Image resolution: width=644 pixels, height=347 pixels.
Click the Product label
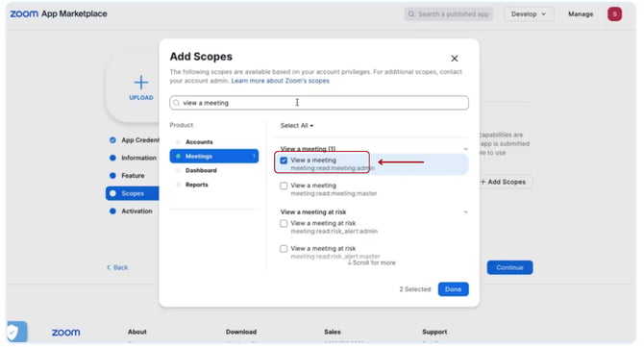coord(182,125)
